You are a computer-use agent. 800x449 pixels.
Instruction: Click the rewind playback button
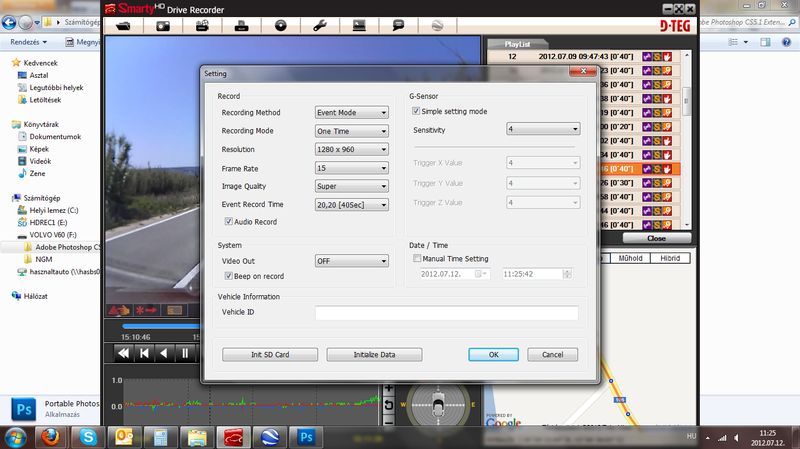click(124, 353)
